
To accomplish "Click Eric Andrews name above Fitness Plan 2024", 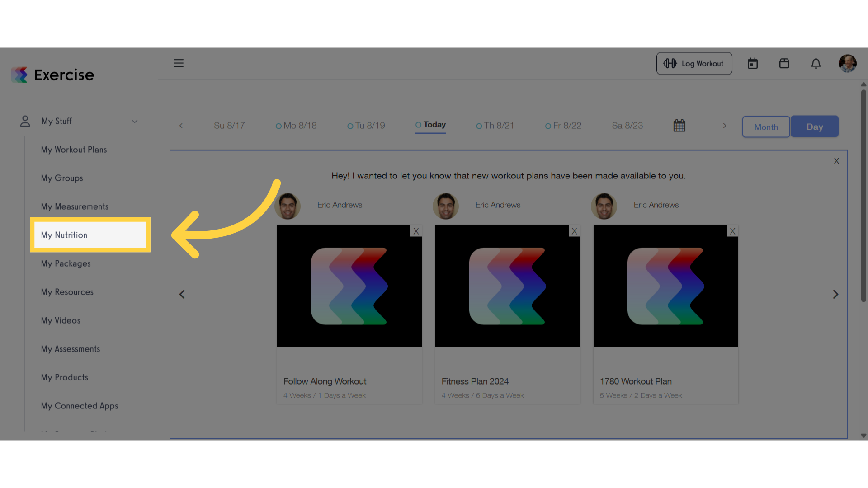I will click(498, 205).
